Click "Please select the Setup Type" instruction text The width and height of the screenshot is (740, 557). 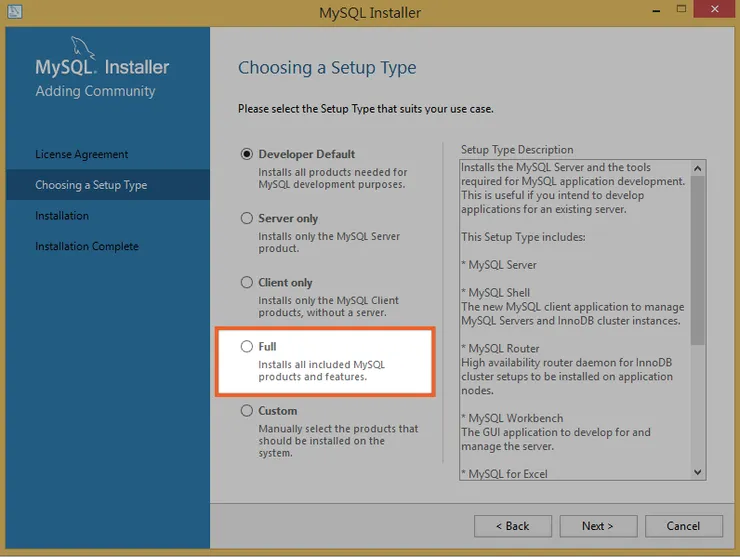366,109
